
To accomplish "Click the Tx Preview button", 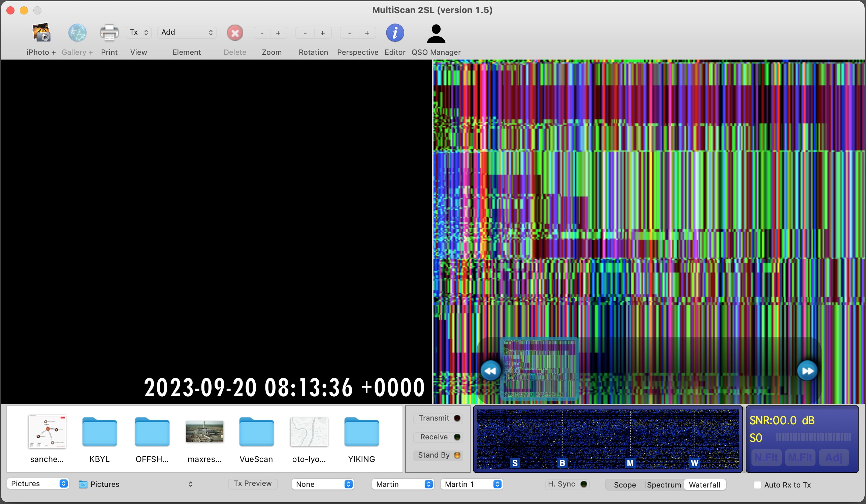I will coord(253,483).
